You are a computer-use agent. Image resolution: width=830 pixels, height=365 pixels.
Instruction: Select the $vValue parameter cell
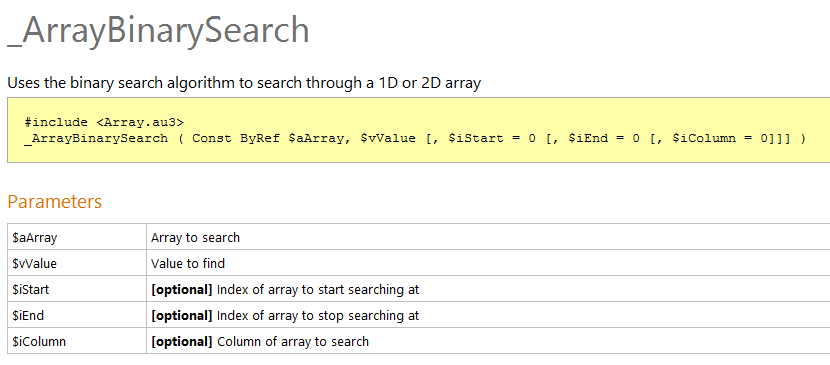click(x=77, y=262)
